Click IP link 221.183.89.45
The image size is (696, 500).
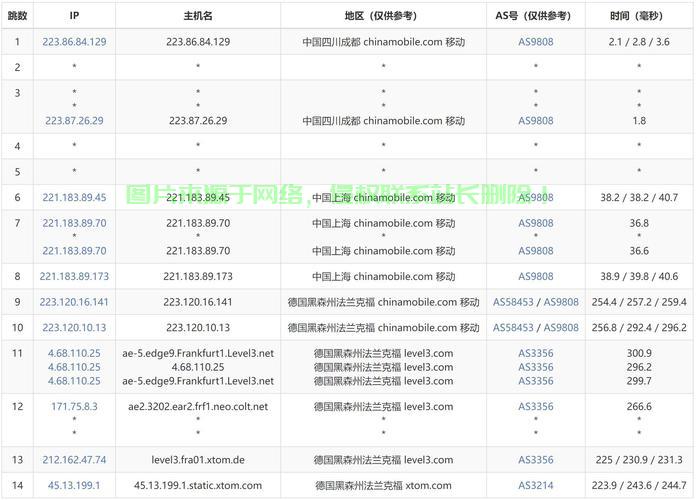tap(74, 197)
